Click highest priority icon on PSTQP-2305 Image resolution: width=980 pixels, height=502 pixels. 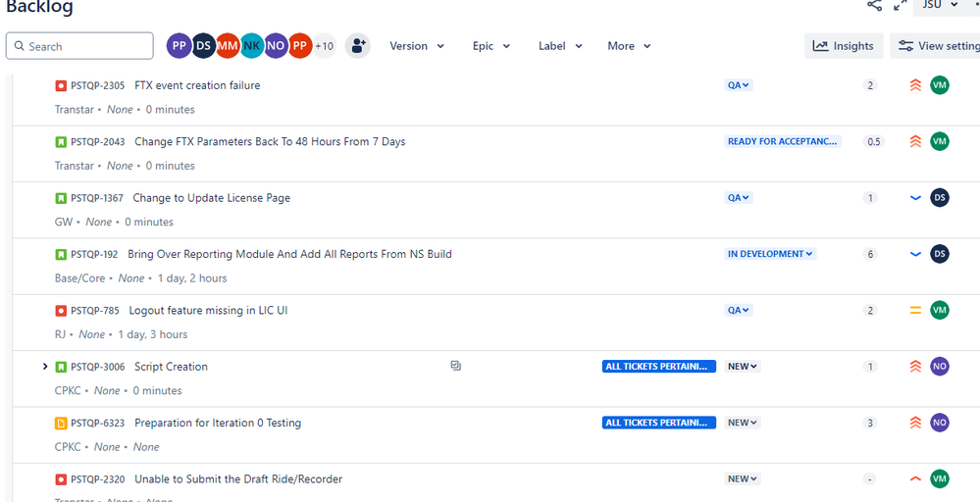pyautogui.click(x=915, y=85)
